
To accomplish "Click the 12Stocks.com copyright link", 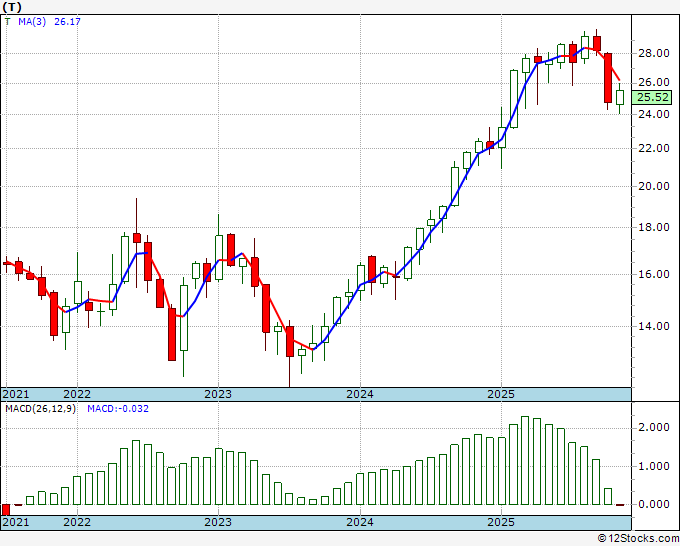I will point(638,539).
